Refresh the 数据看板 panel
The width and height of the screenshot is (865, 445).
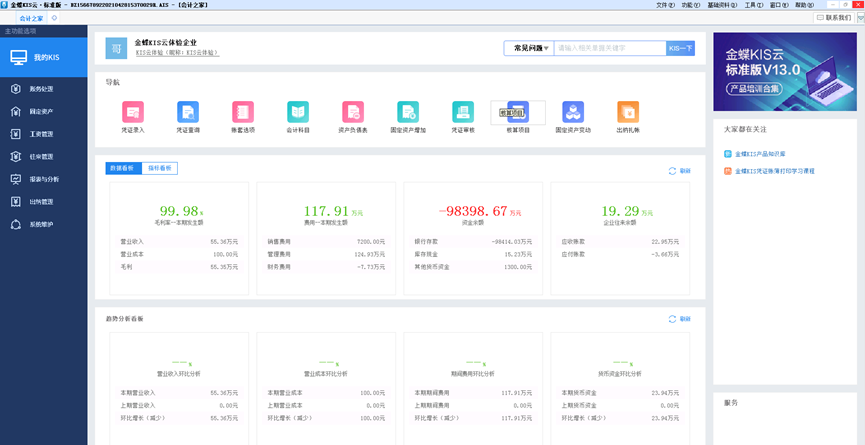[680, 171]
